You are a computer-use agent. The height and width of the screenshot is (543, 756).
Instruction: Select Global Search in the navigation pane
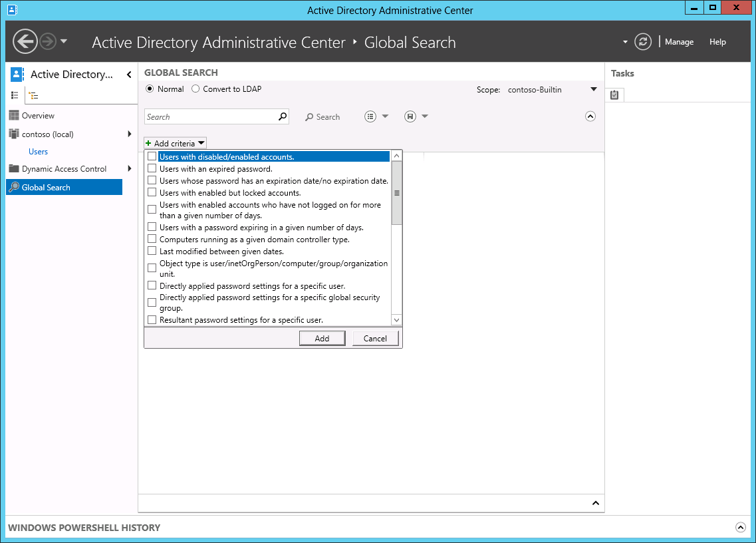point(64,187)
